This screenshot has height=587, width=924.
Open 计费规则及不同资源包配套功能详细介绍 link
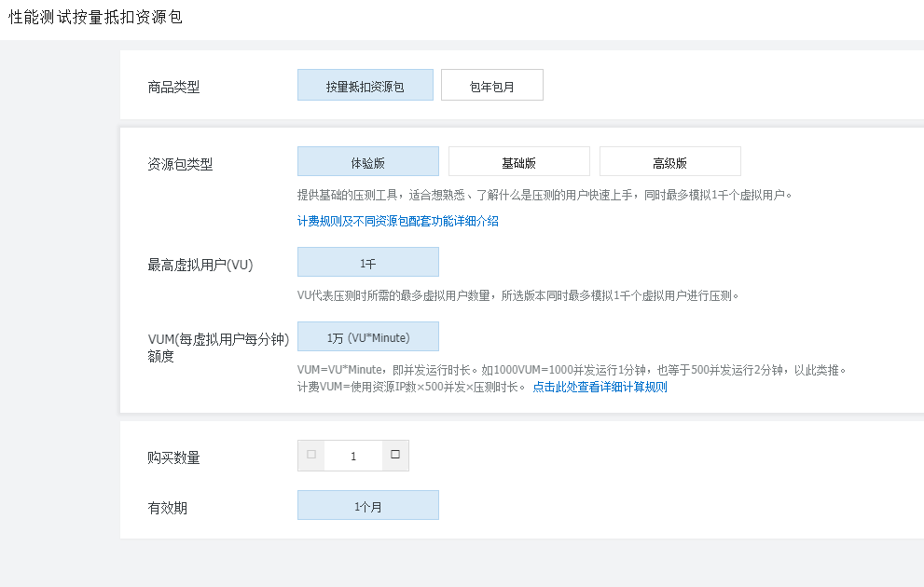[397, 222]
